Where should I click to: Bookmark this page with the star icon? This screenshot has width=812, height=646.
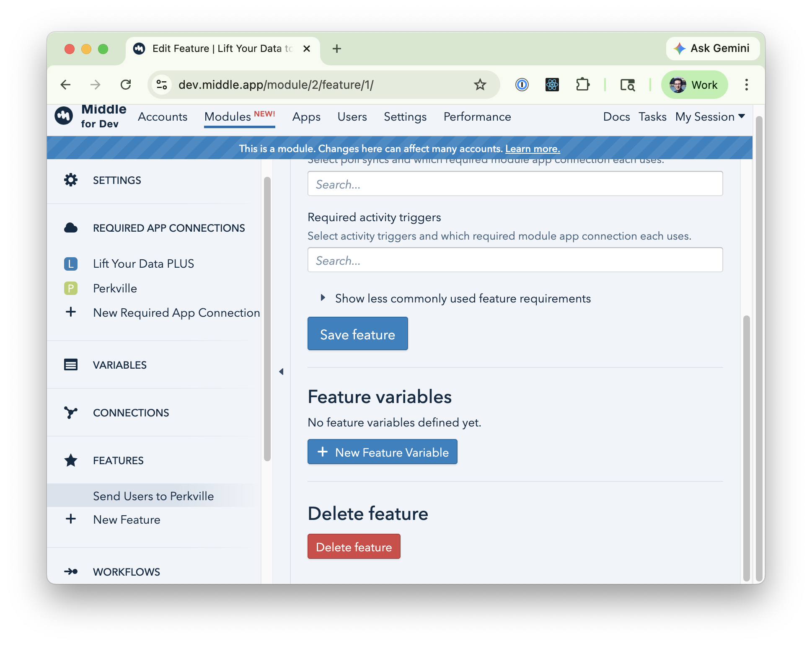480,85
